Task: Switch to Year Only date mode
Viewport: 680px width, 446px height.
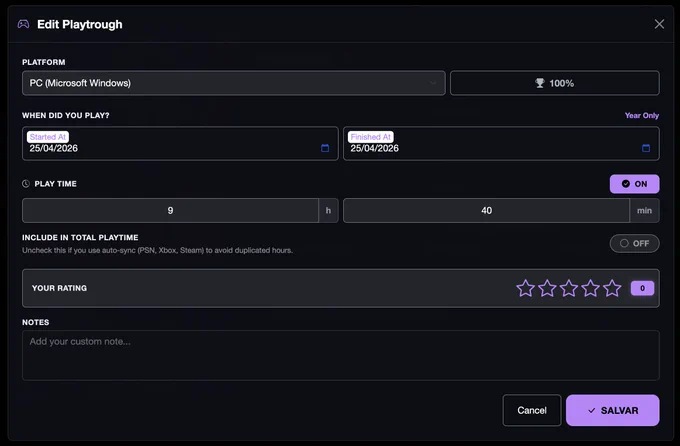Action: (641, 115)
